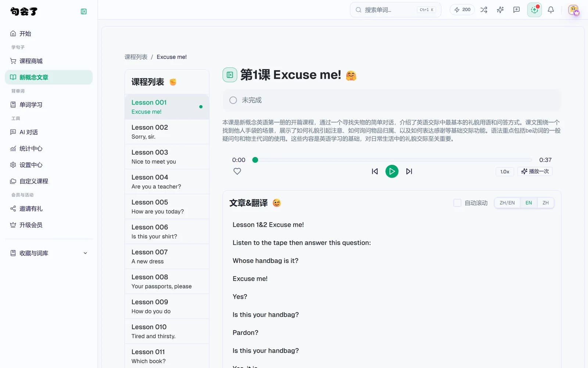This screenshot has height=368, width=588.
Task: Click the 搜索单词 search field
Action: [x=395, y=10]
